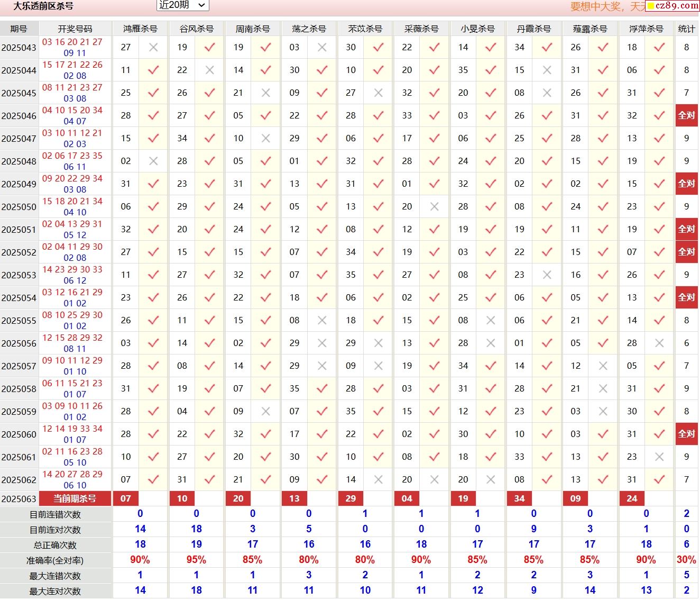Open the cz89.com link

click(x=673, y=5)
